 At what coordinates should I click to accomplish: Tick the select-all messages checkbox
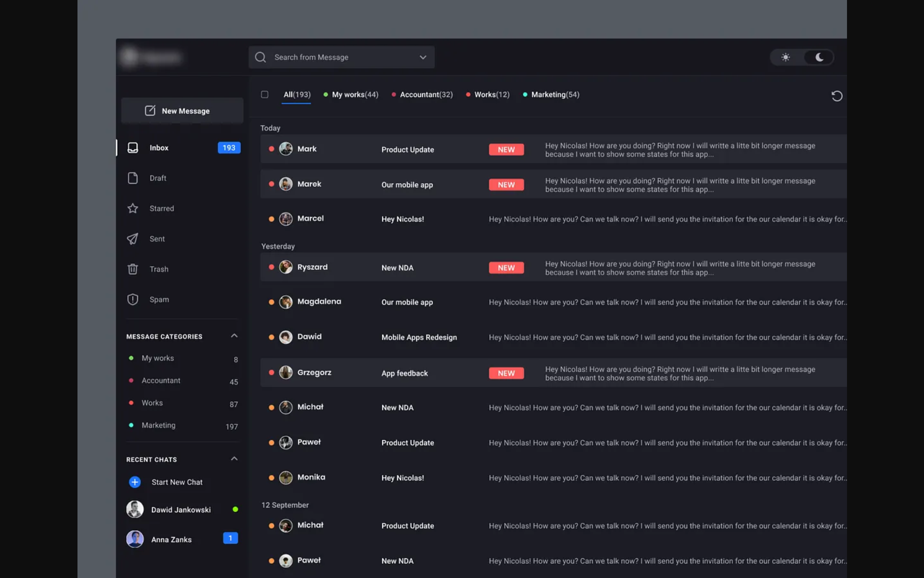(265, 94)
